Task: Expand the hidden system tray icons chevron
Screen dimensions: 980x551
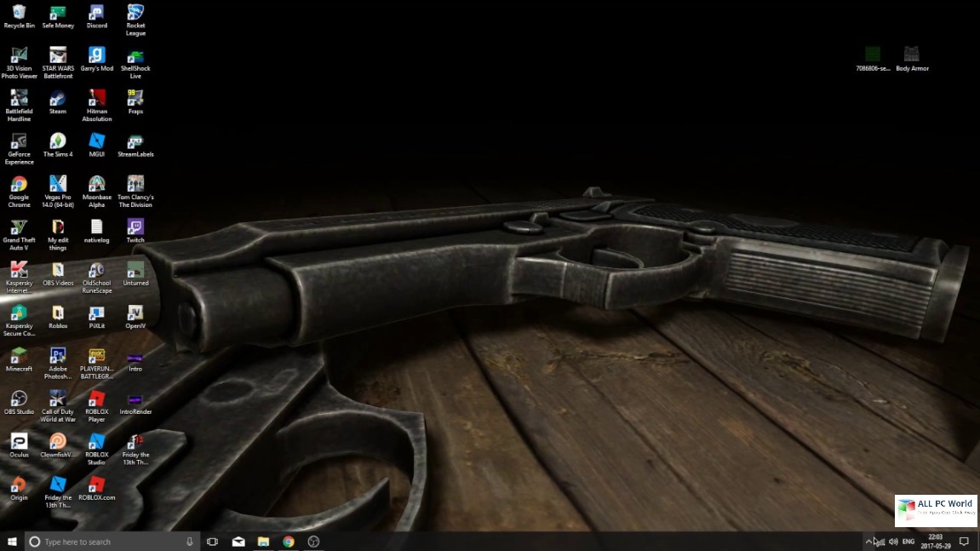Action: [868, 542]
